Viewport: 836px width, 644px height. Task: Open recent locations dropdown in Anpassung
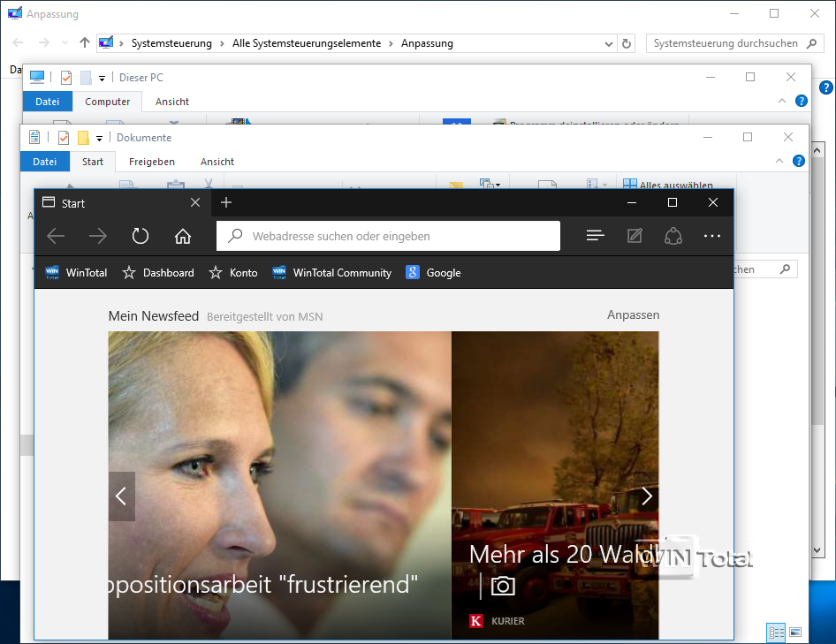coord(65,42)
